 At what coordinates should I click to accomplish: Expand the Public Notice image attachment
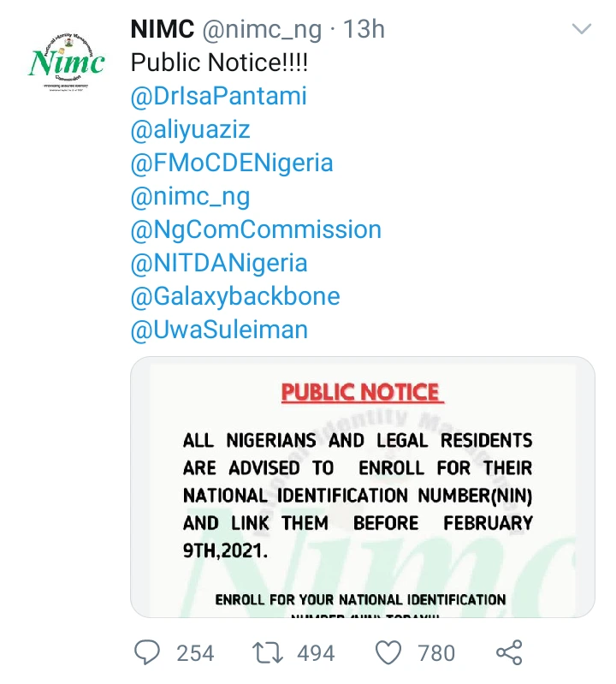(x=362, y=486)
